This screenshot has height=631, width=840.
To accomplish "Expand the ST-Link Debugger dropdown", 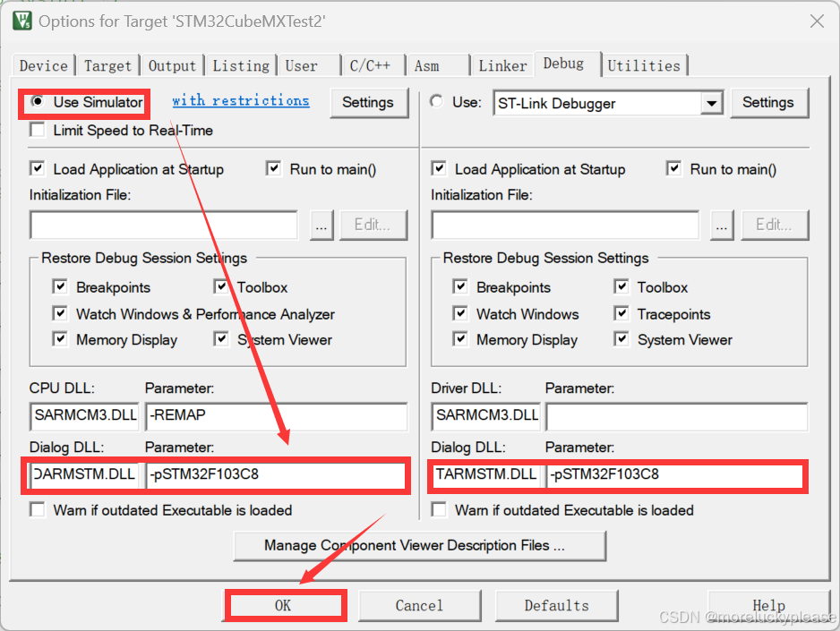I will point(711,103).
